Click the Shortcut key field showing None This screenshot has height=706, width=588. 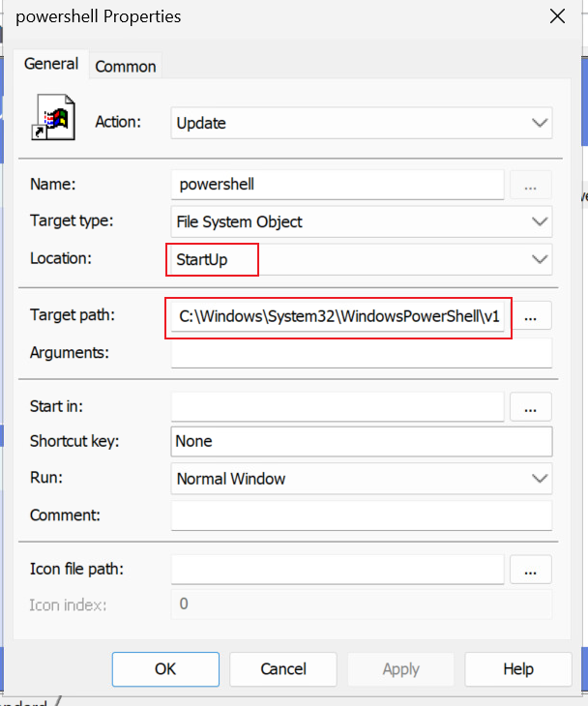(x=362, y=441)
